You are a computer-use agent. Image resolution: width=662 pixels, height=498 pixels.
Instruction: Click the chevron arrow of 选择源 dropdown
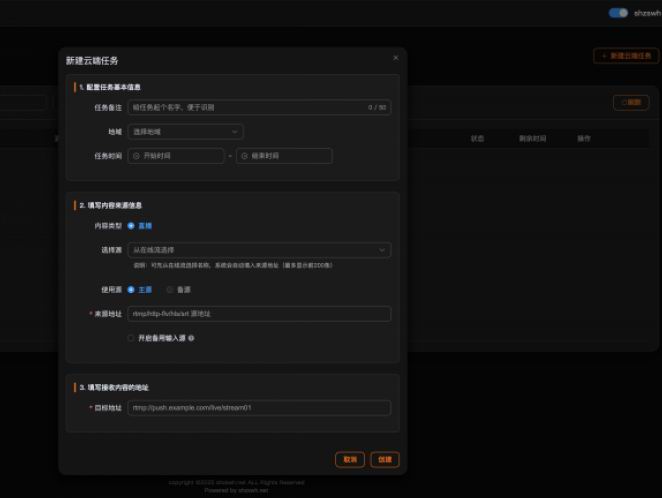[382, 250]
